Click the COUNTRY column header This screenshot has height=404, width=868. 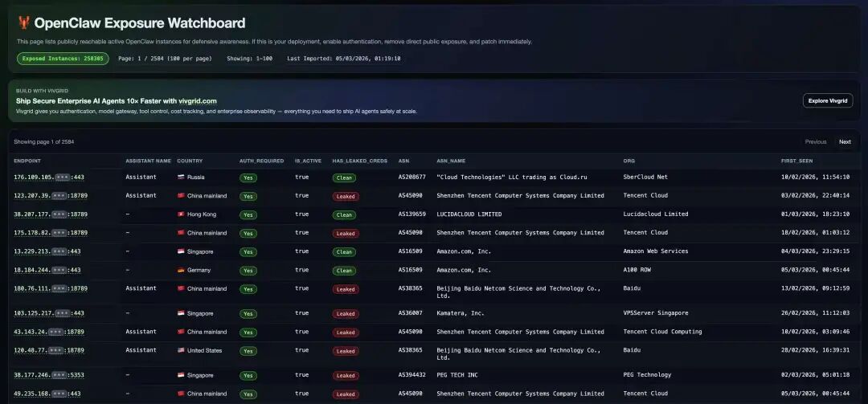point(190,161)
